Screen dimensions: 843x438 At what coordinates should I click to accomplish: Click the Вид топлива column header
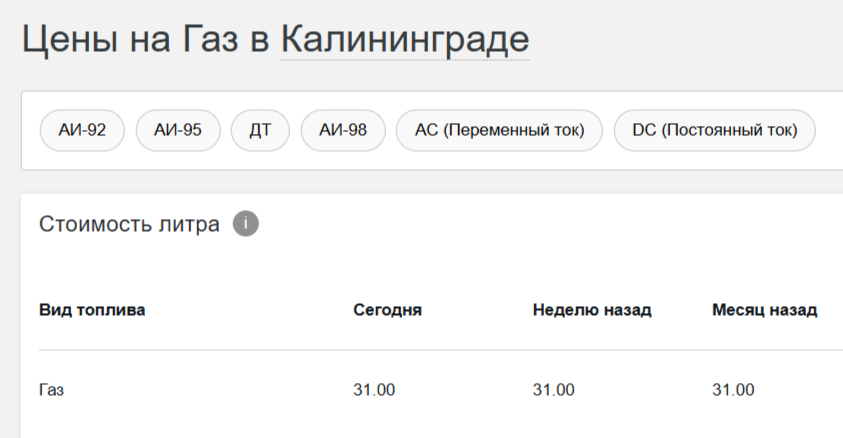coord(92,310)
